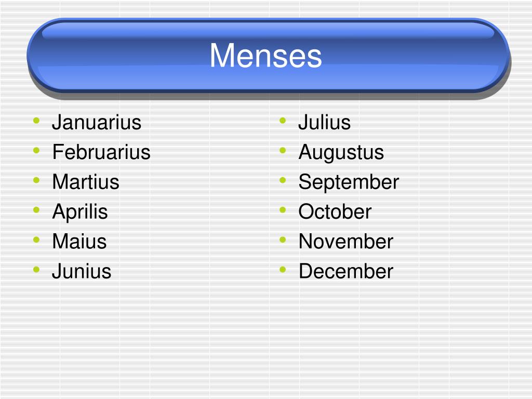Click the green bullet beside Januarius

[37, 121]
